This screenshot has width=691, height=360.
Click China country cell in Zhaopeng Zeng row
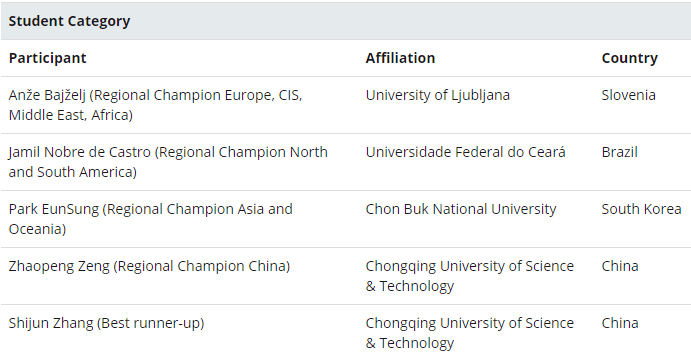click(620, 266)
